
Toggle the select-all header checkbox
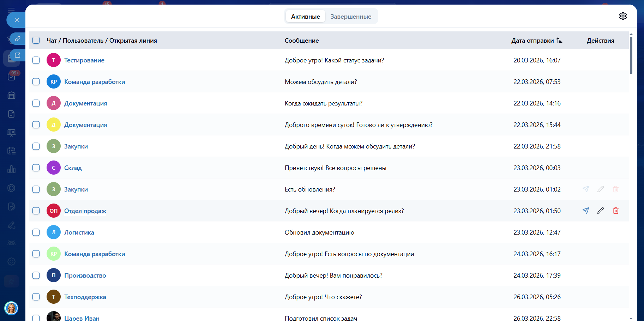[x=36, y=40]
